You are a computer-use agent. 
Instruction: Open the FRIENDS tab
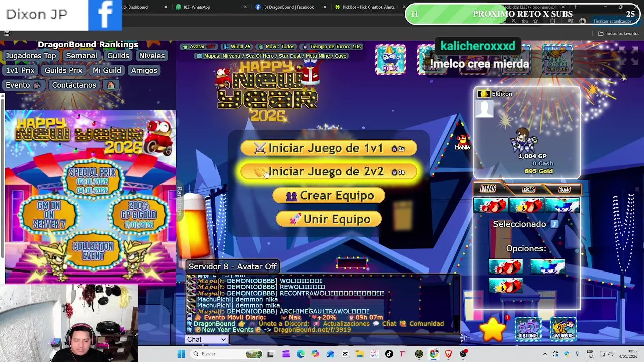528,189
